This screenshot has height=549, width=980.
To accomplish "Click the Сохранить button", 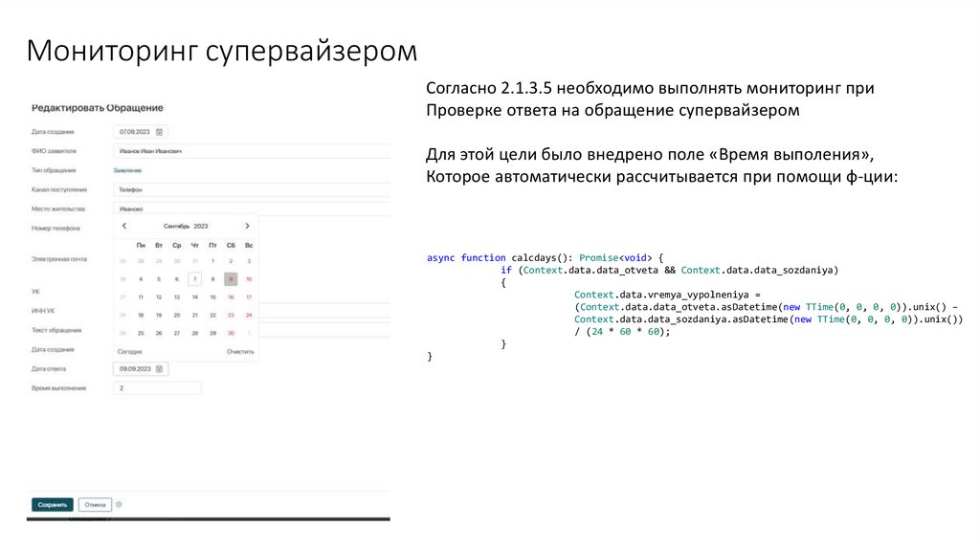I will (x=52, y=504).
